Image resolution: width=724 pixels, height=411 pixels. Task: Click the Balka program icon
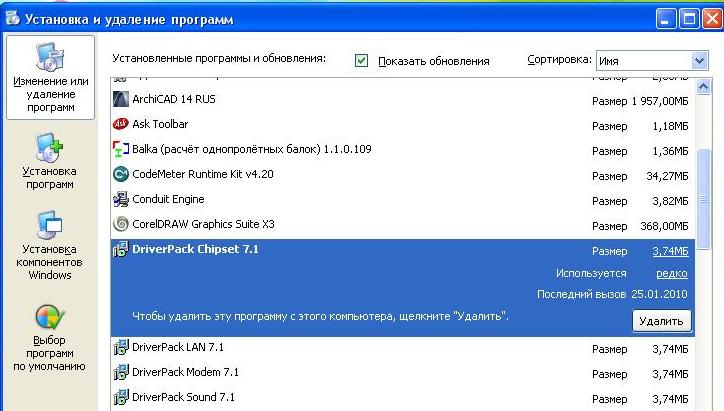point(121,149)
